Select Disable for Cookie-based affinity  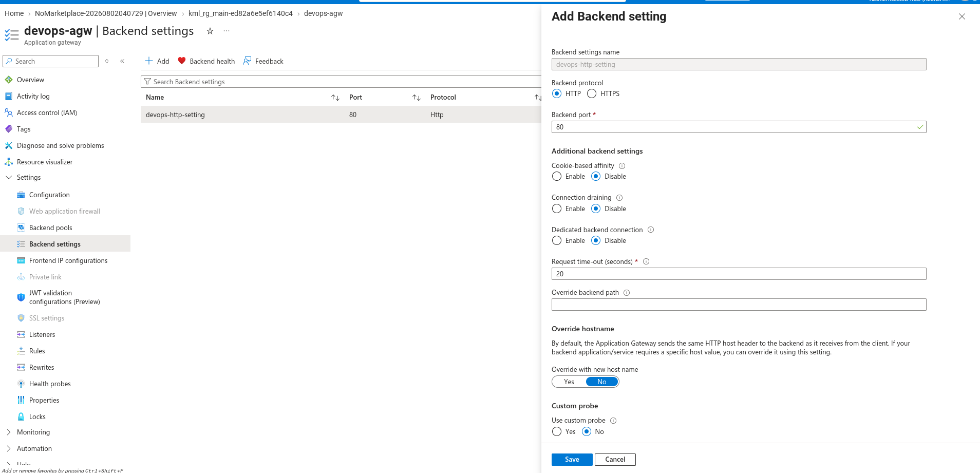pos(596,176)
